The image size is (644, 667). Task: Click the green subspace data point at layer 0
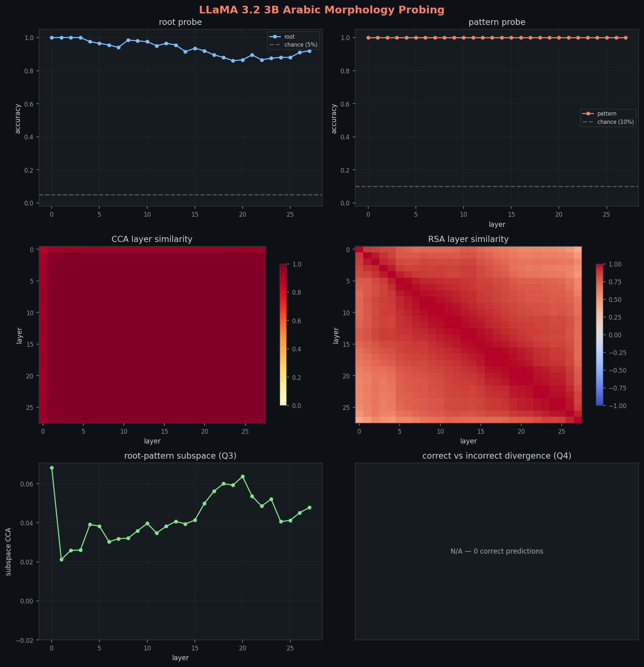[52, 468]
